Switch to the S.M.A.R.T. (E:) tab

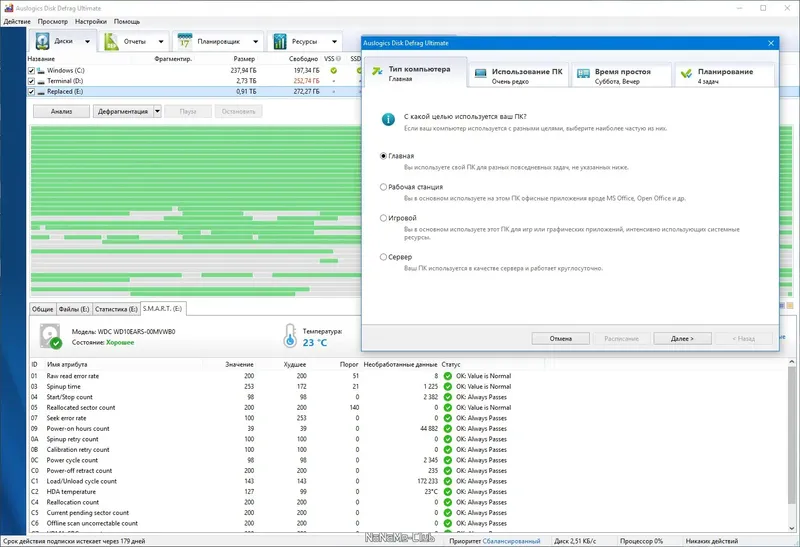163,309
